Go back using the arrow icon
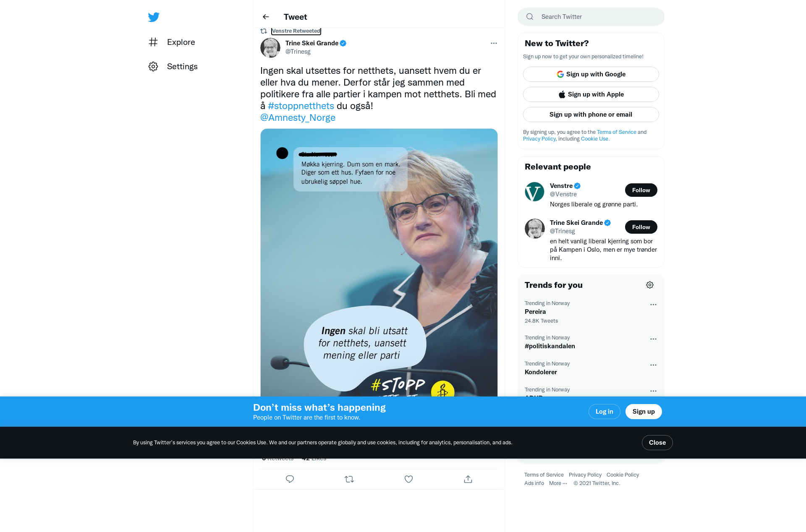The width and height of the screenshot is (806, 532). click(x=266, y=17)
